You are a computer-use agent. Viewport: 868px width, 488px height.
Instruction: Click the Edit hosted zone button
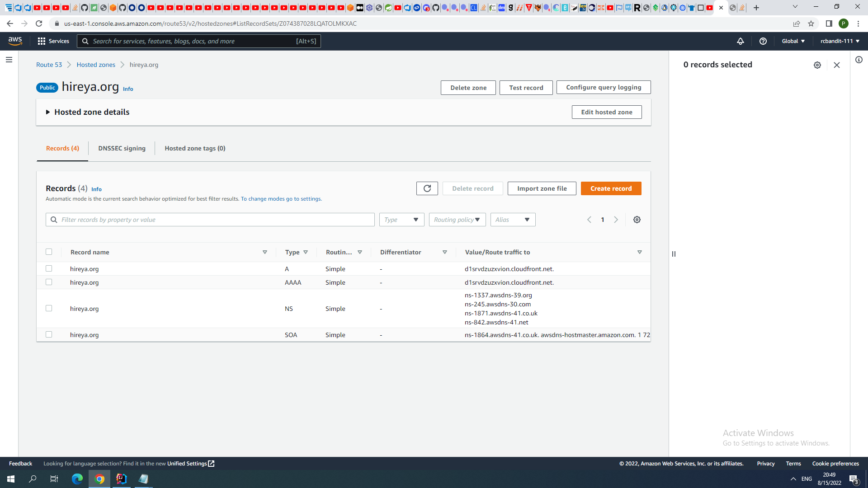607,112
